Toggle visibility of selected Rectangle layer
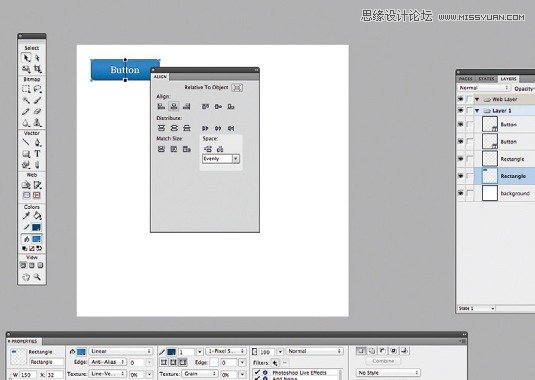Screen dimensions: 535x380 click(461, 176)
